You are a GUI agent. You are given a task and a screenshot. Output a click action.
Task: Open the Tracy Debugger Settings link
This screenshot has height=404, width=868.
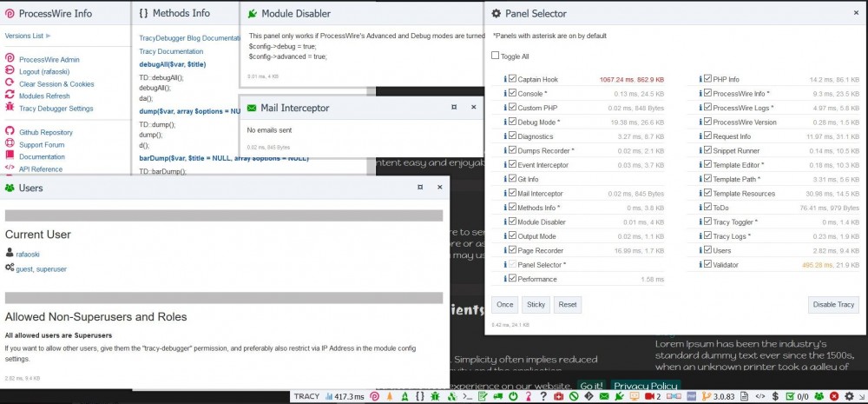click(x=56, y=109)
